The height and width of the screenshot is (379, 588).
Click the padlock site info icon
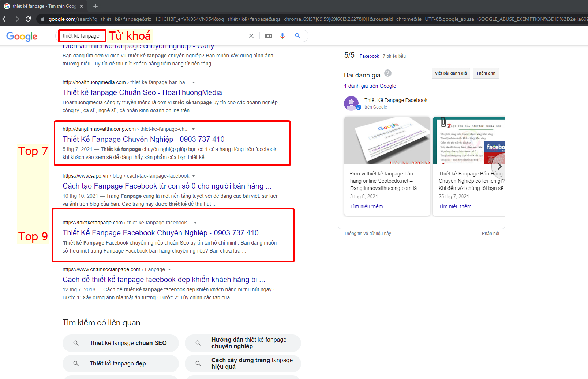pyautogui.click(x=43, y=19)
